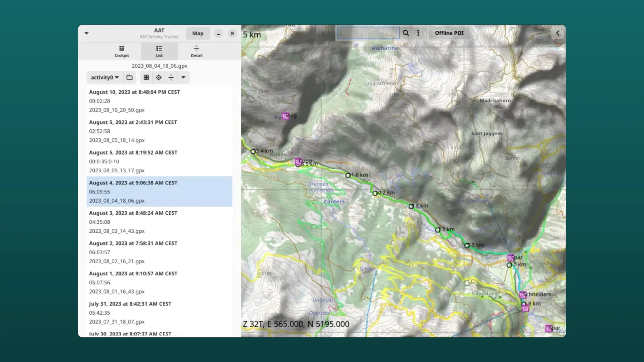Click file name 2023_08_05_18_14.gpx
This screenshot has height=362, width=644.
[117, 140]
